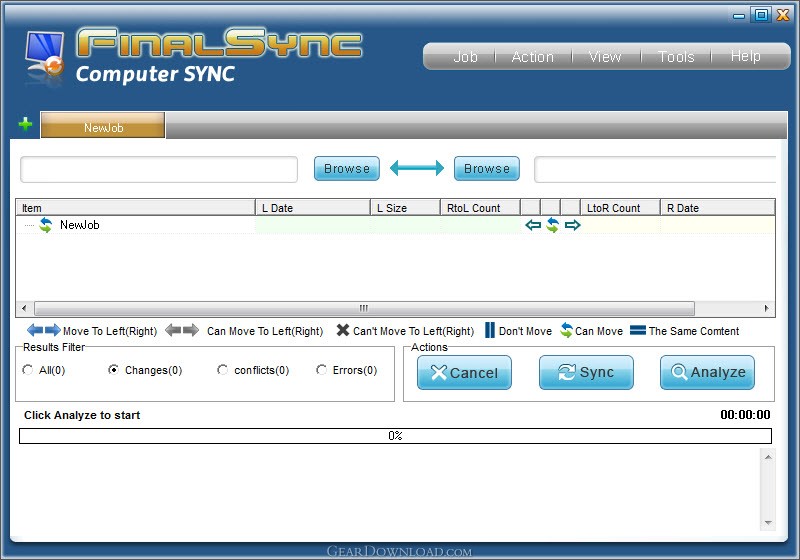Image resolution: width=800 pixels, height=560 pixels.
Task: Click the Same Content equals legend icon
Action: [x=638, y=330]
